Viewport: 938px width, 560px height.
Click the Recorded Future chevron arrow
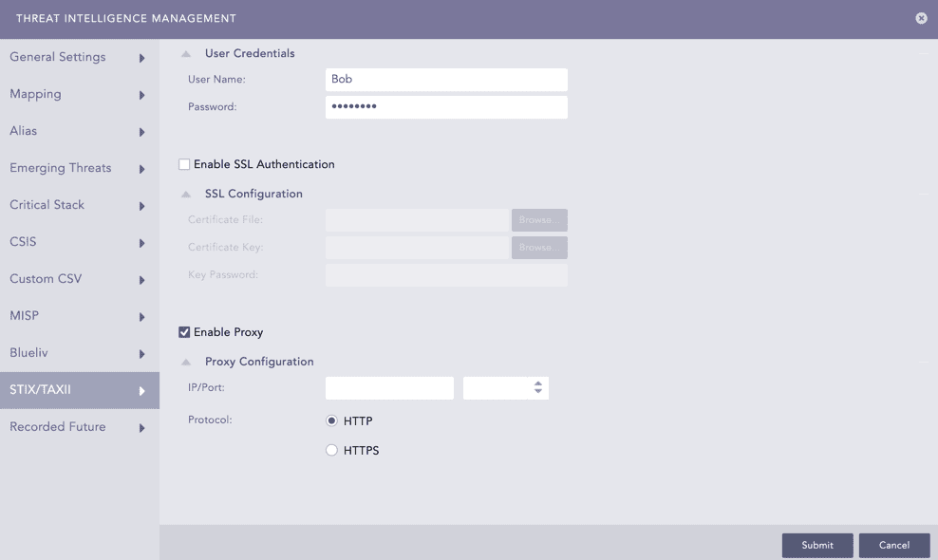[143, 427]
